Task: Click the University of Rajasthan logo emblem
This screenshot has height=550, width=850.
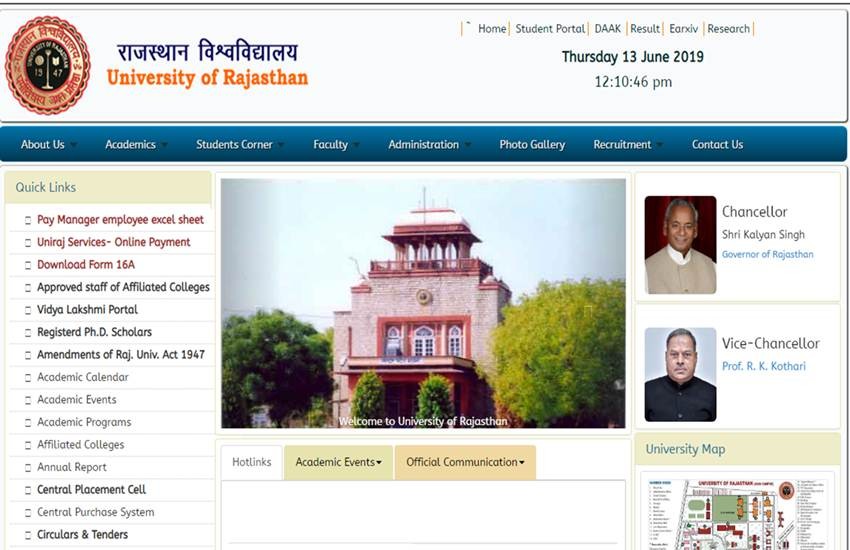Action: point(47,66)
